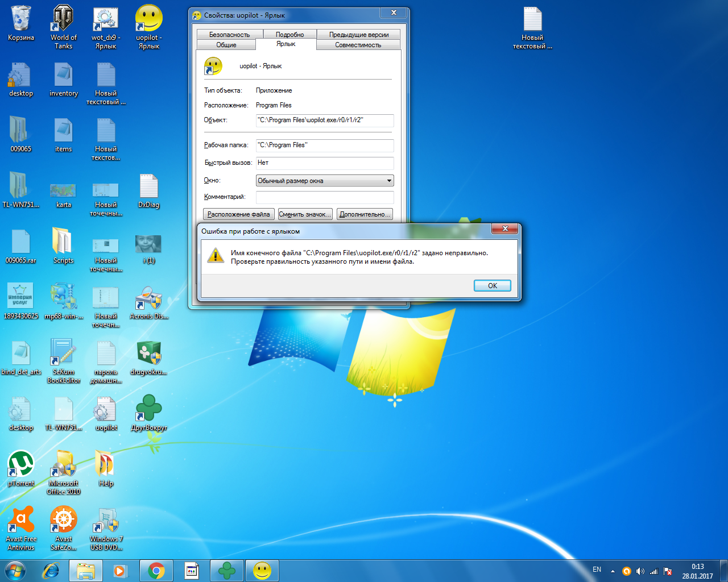Click the Сменить значок button
The height and width of the screenshot is (582, 728).
[305, 214]
